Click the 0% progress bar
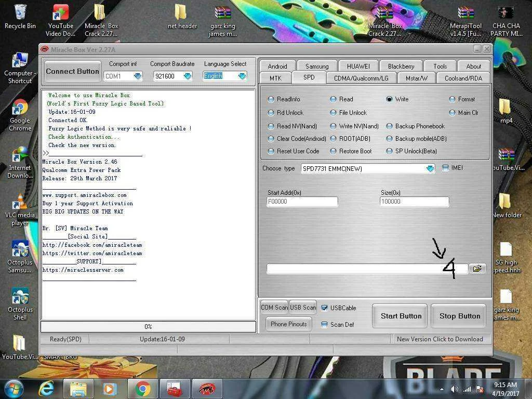 click(148, 326)
